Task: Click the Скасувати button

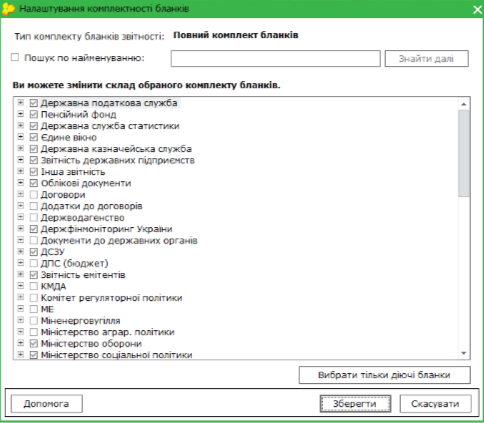Action: click(435, 404)
